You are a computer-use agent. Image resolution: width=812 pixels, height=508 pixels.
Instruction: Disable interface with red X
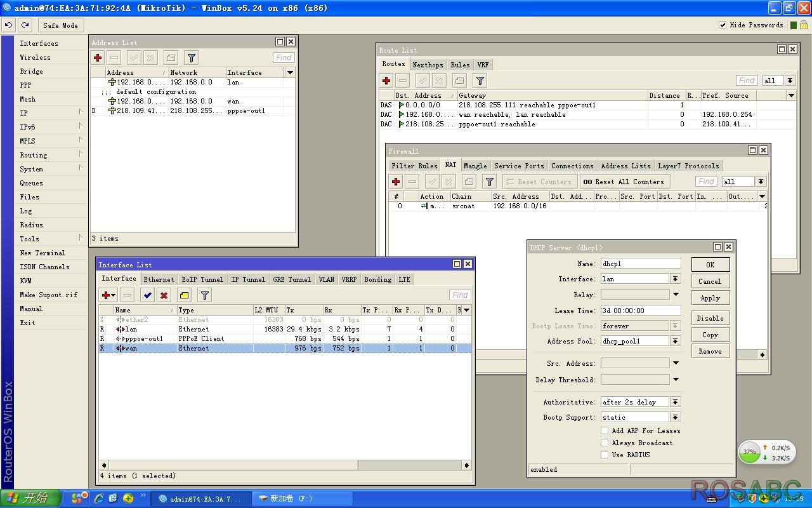tap(164, 295)
